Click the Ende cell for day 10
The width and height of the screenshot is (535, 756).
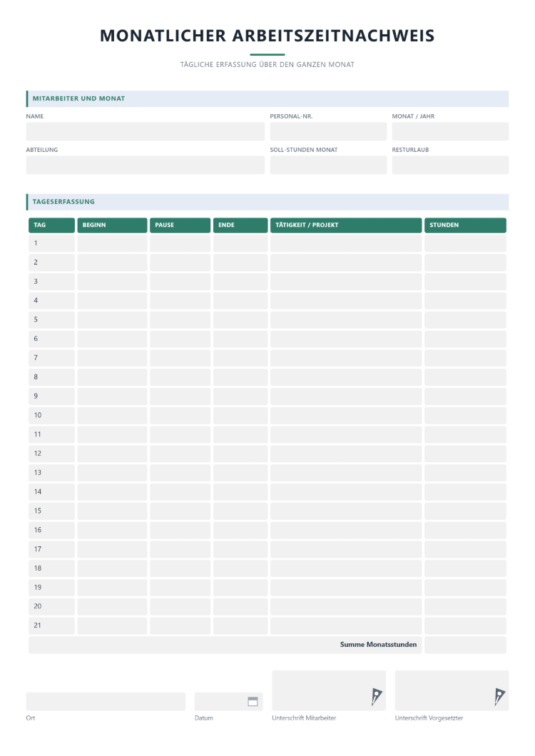tap(240, 415)
